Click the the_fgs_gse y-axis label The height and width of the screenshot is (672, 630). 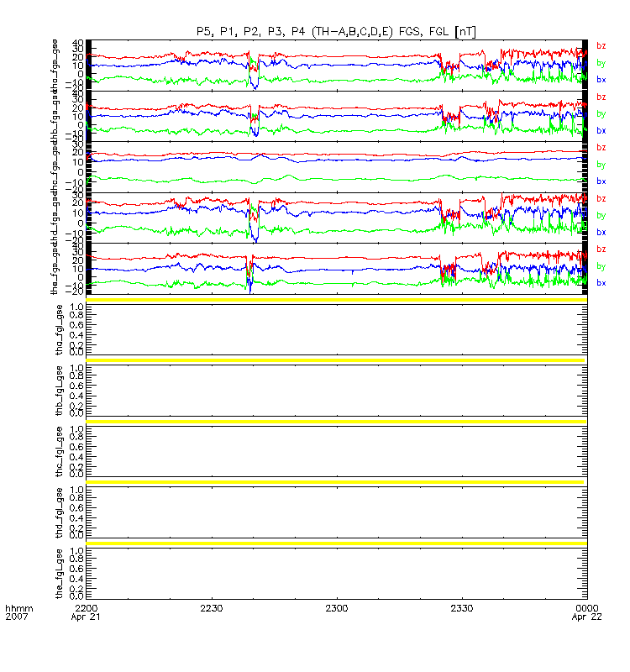click(55, 270)
